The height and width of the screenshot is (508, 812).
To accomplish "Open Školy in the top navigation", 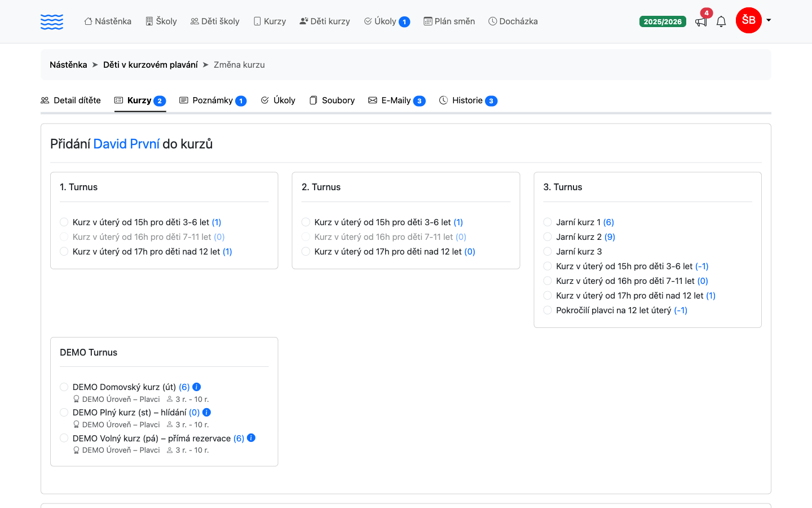I will [161, 21].
